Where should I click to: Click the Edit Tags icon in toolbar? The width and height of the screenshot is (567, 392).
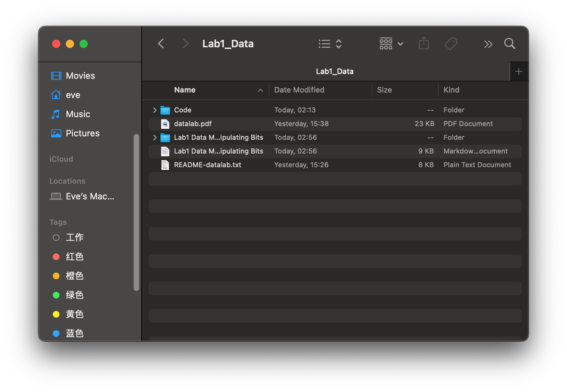pos(451,44)
